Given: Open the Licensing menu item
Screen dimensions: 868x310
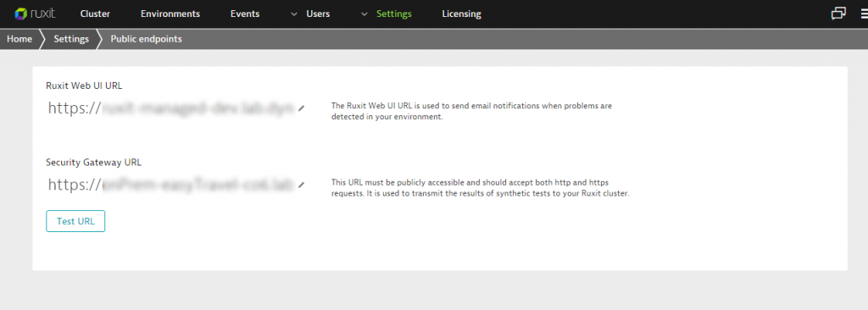Looking at the screenshot, I should click(x=462, y=14).
